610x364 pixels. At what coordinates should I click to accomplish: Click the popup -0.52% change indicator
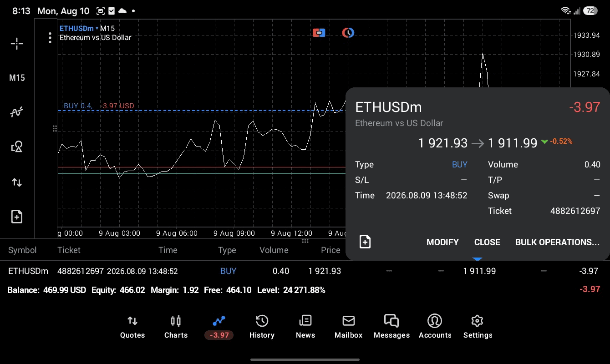pos(557,142)
